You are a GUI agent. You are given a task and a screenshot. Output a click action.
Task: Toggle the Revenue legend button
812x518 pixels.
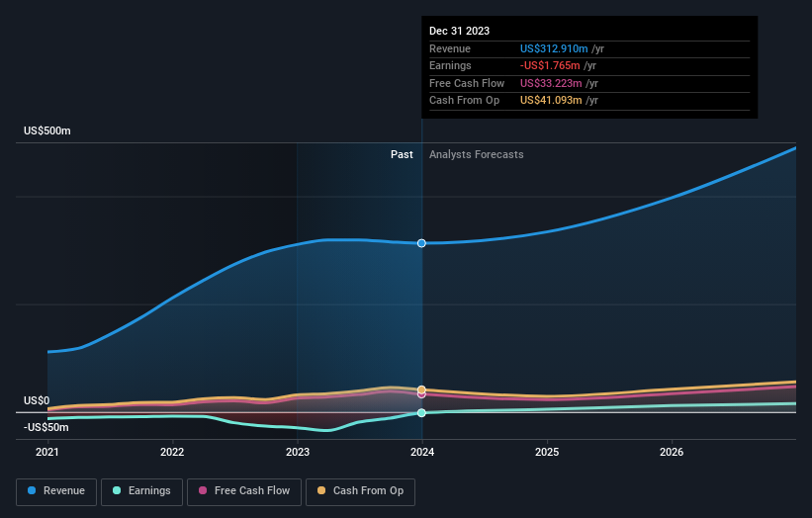click(x=56, y=491)
